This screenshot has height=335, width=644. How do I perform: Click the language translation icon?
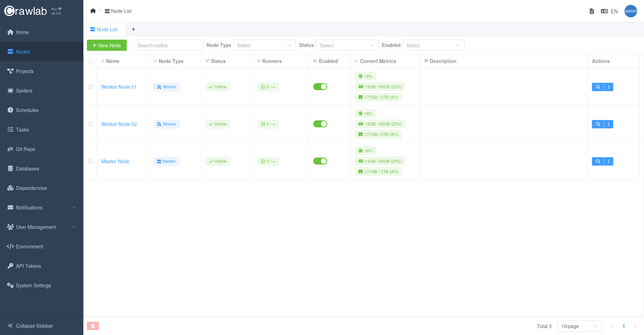604,11
